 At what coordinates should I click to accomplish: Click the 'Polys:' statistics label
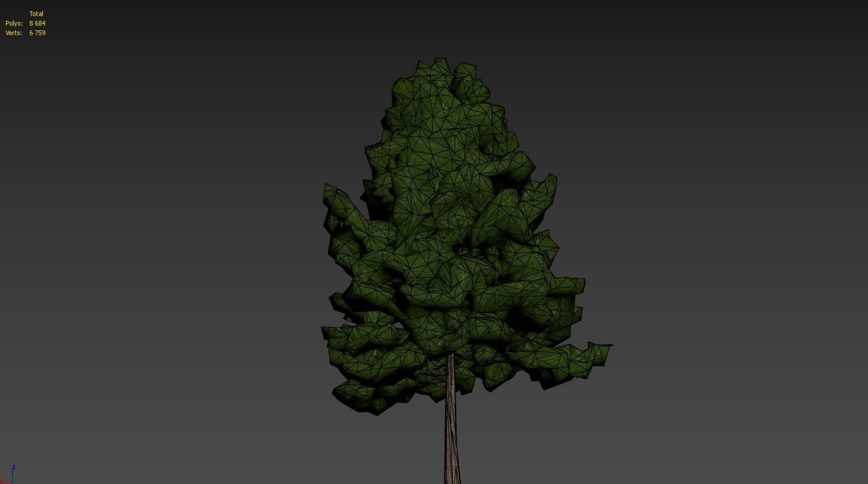[14, 23]
